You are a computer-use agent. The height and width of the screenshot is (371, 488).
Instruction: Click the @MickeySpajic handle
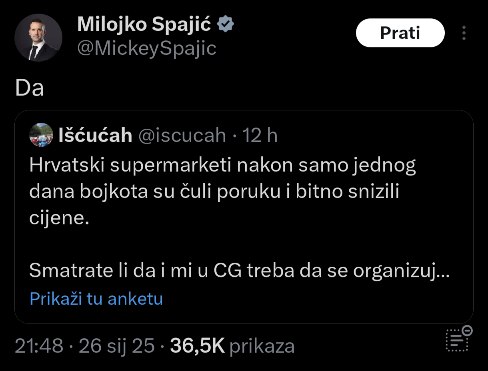pos(147,49)
